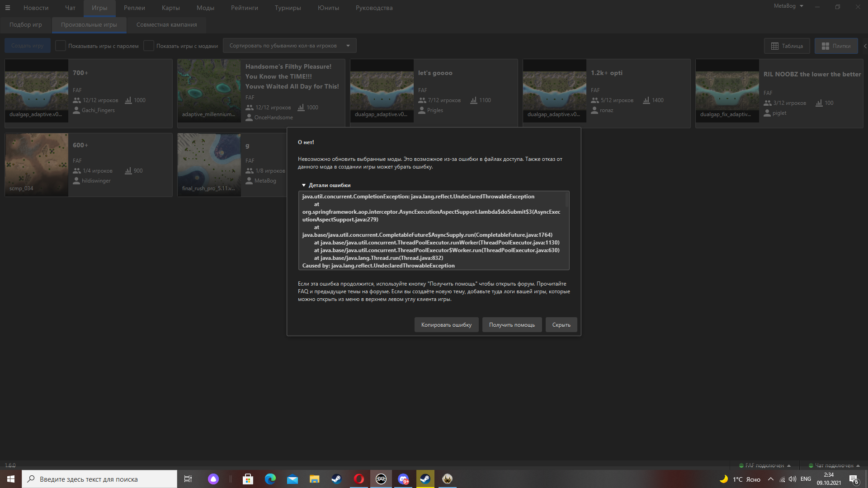The width and height of the screenshot is (868, 488).
Task: Dismiss the error dialog with Hide button
Action: tap(561, 325)
